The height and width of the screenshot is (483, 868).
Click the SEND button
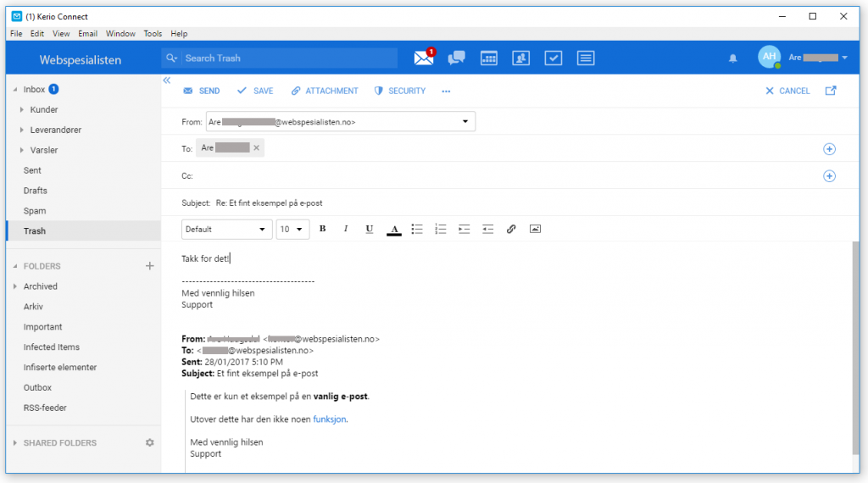[202, 91]
